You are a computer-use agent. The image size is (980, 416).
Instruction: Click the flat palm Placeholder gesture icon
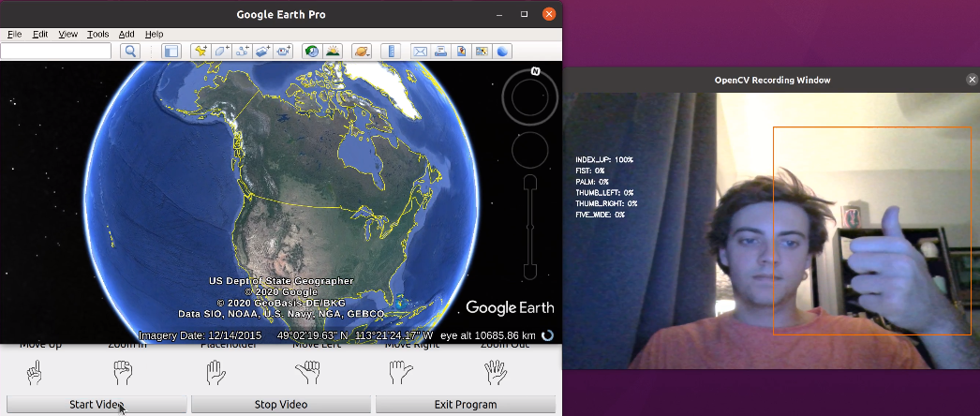click(215, 372)
